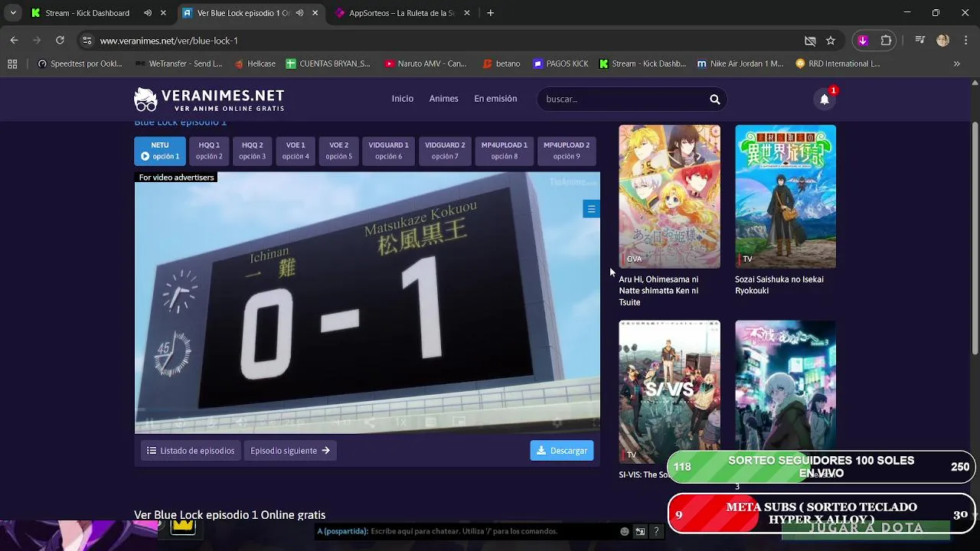Open the emoji picker in chat bar
The image size is (980, 551).
click(x=625, y=531)
